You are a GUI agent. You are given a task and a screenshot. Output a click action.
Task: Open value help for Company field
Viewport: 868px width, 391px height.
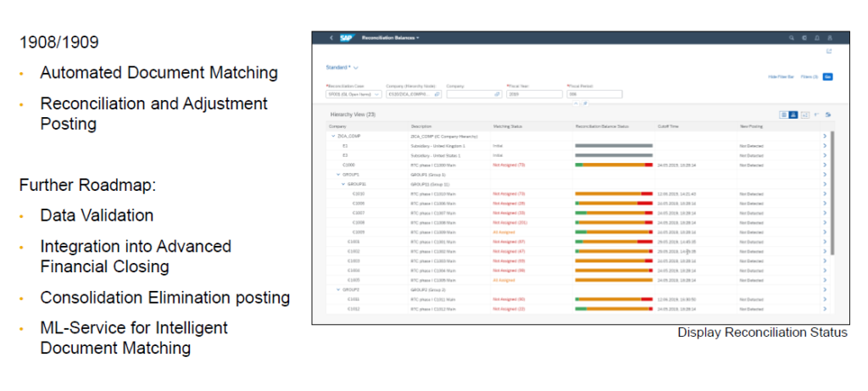coord(498,94)
